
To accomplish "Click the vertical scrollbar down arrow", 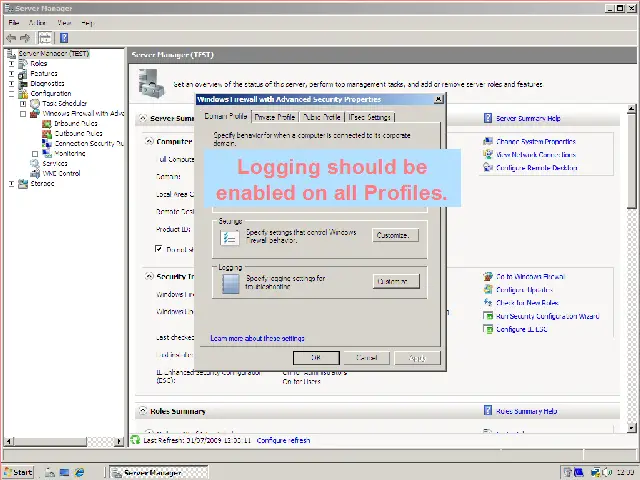I will tap(631, 427).
